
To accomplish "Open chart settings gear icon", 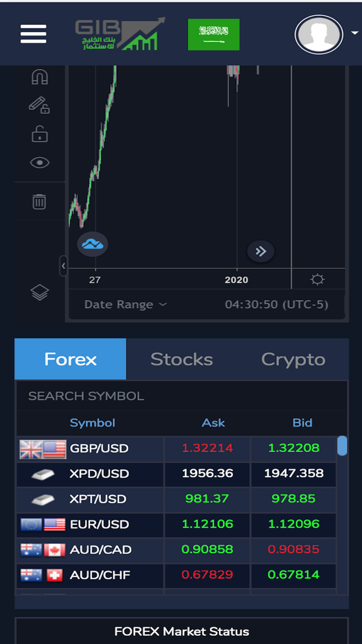I will pos(317,279).
